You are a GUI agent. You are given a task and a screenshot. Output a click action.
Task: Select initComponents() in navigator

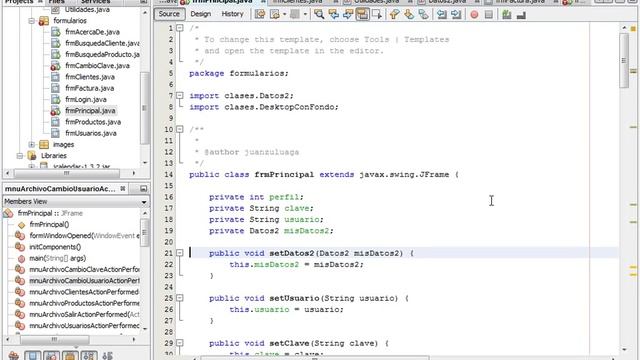coord(55,247)
